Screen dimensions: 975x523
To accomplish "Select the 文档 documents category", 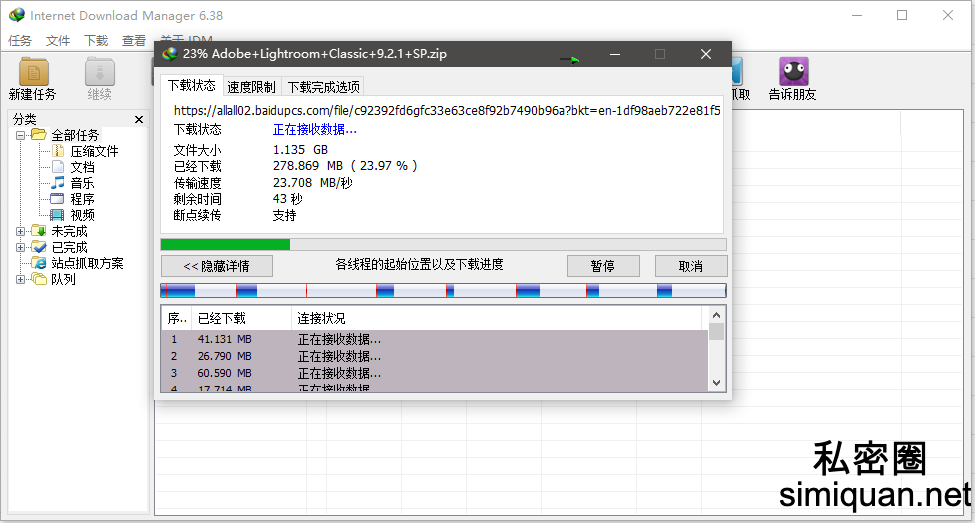I will pyautogui.click(x=82, y=167).
